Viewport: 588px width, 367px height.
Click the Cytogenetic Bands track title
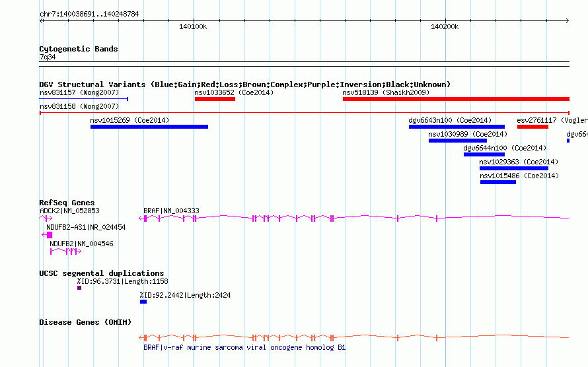pyautogui.click(x=79, y=49)
